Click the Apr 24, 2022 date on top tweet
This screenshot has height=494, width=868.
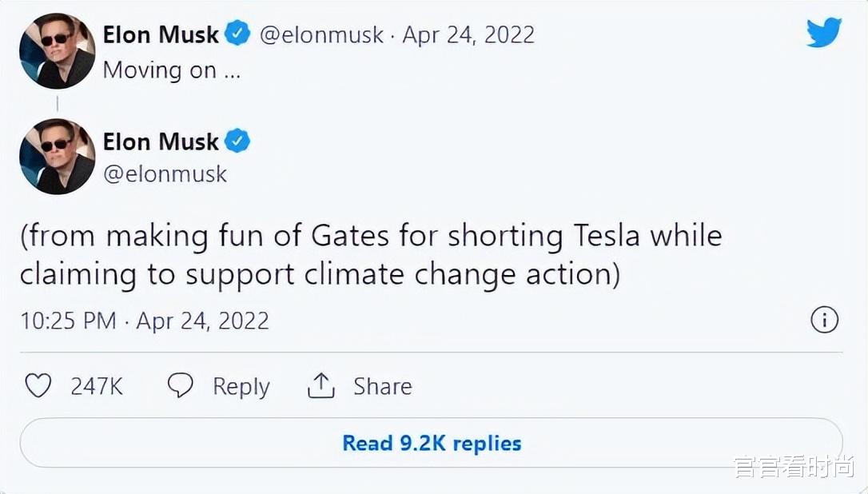pyautogui.click(x=468, y=34)
